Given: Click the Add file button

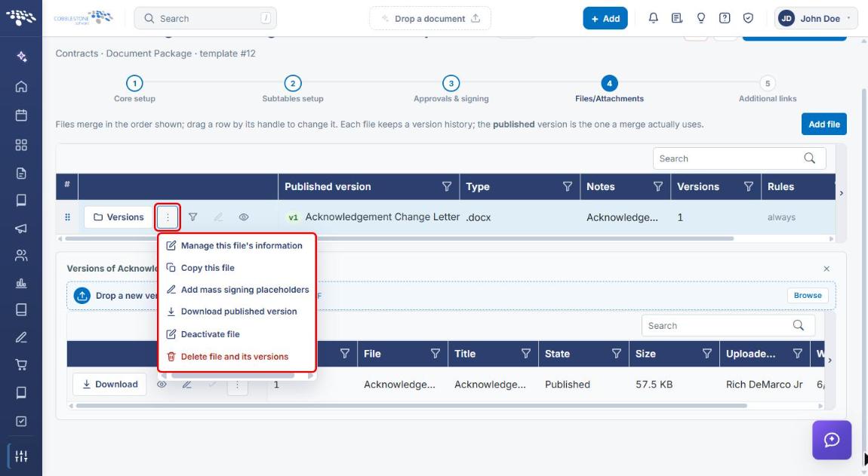Looking at the screenshot, I should click(823, 124).
